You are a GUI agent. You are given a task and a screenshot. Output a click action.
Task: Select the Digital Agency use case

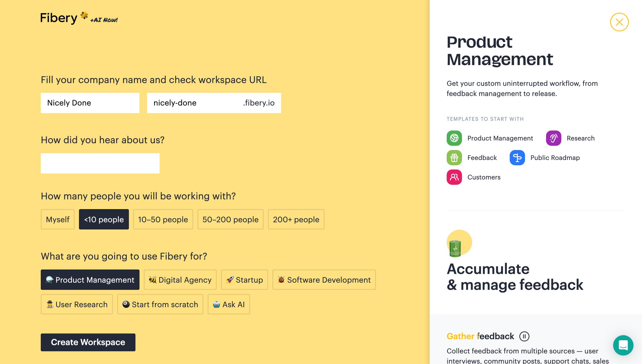pos(180,280)
